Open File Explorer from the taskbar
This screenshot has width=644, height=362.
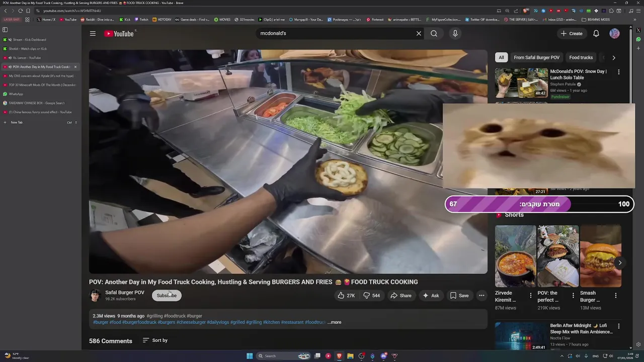click(350, 356)
